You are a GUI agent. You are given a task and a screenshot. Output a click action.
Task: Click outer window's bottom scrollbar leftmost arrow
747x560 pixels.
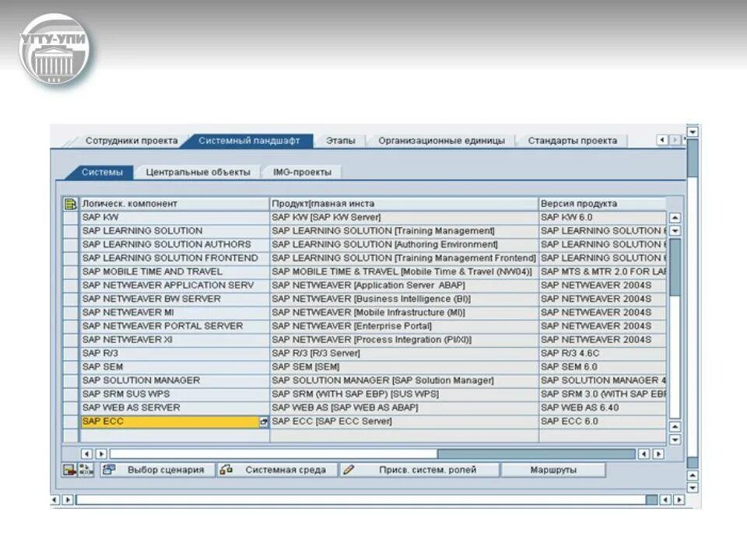(54, 500)
